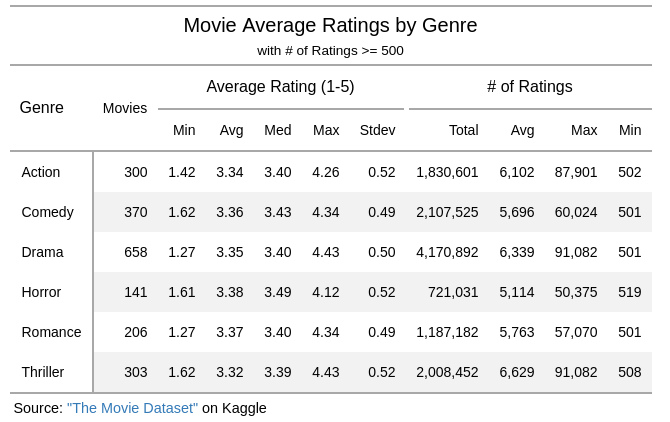Click the # of Ratings spanner header
Viewport: 670px width, 422px height.
pyautogui.click(x=530, y=87)
